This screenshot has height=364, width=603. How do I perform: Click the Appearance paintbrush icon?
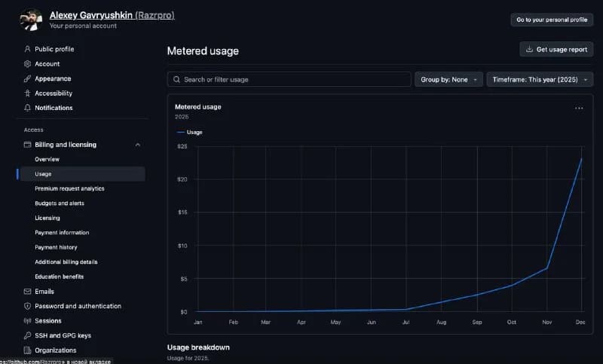click(27, 78)
